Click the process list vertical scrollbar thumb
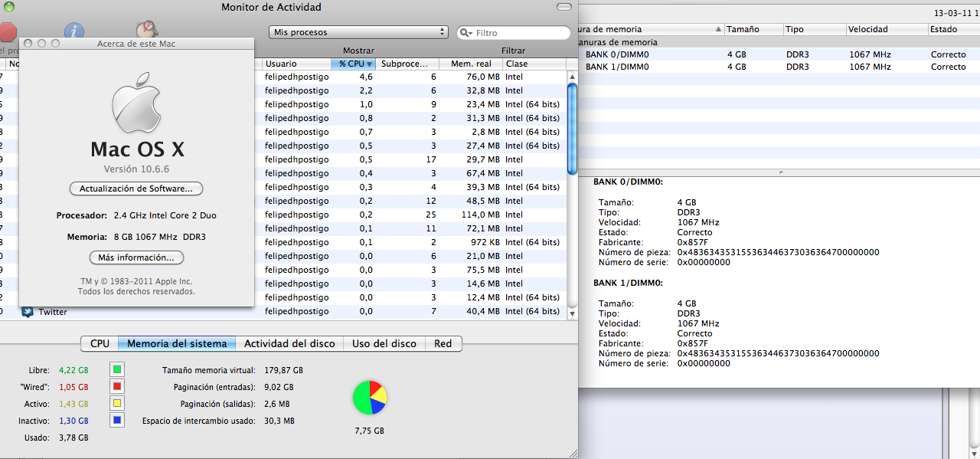 (x=572, y=129)
